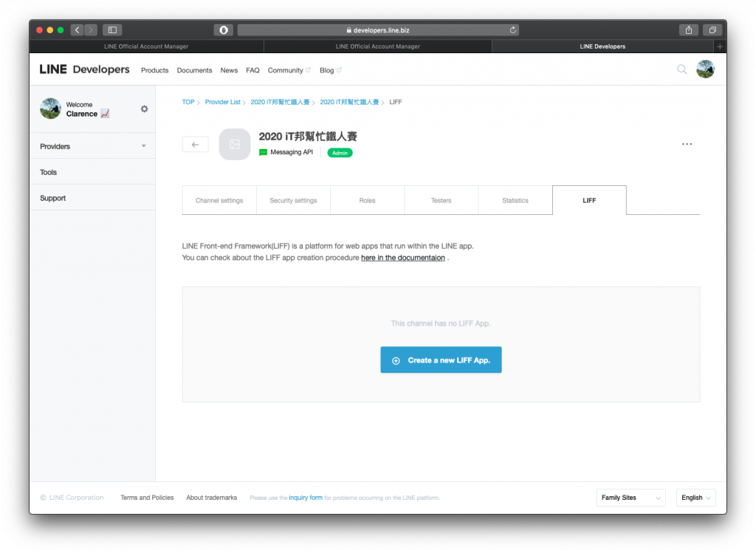
Task: Select the LINE Developers browser tab
Action: pos(602,47)
